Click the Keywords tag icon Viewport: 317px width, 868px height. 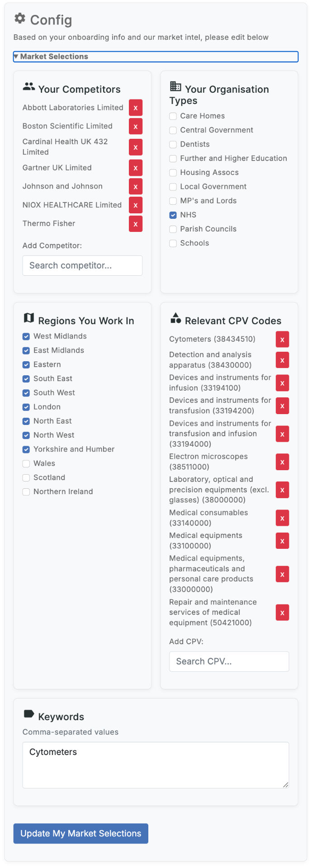point(28,714)
